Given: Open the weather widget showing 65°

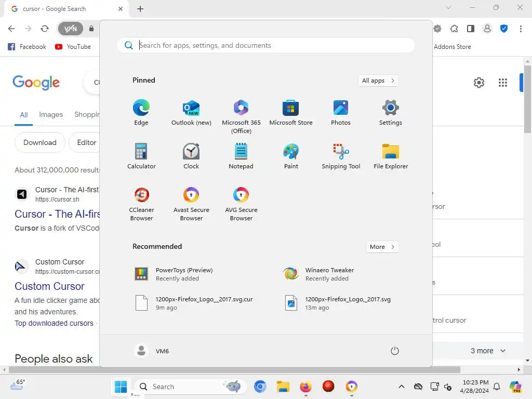Looking at the screenshot, I should point(18,385).
